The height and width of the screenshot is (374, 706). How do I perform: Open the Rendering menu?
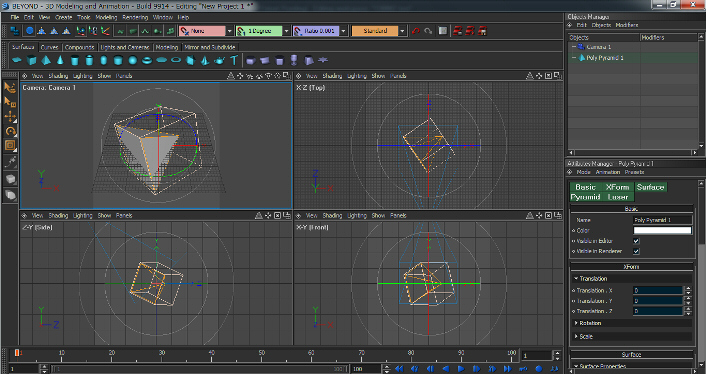pos(135,17)
